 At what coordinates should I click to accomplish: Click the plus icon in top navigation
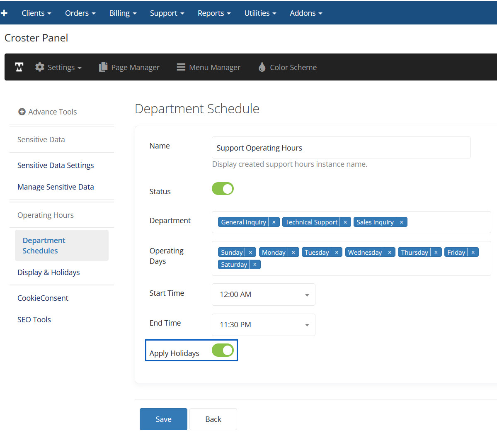coord(5,13)
